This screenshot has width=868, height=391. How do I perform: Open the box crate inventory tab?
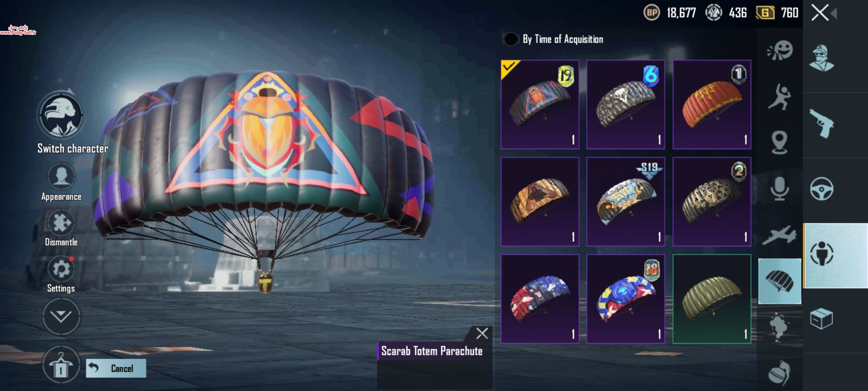822,319
